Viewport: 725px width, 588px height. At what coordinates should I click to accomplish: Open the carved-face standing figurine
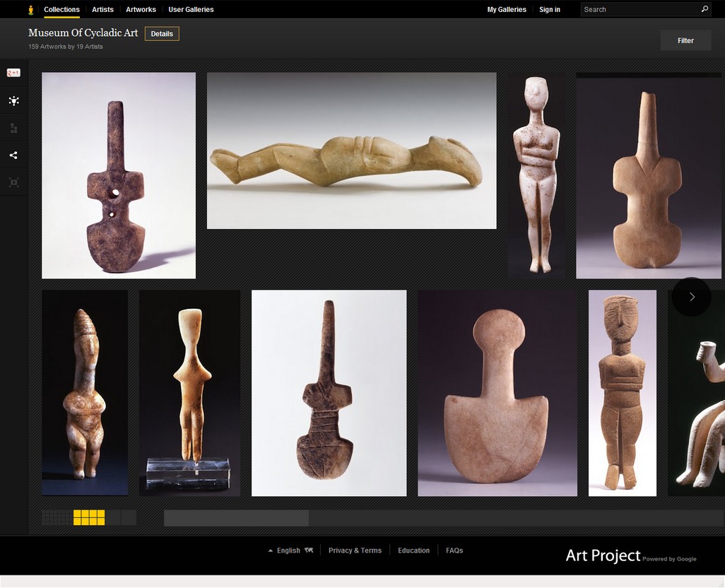(623, 393)
